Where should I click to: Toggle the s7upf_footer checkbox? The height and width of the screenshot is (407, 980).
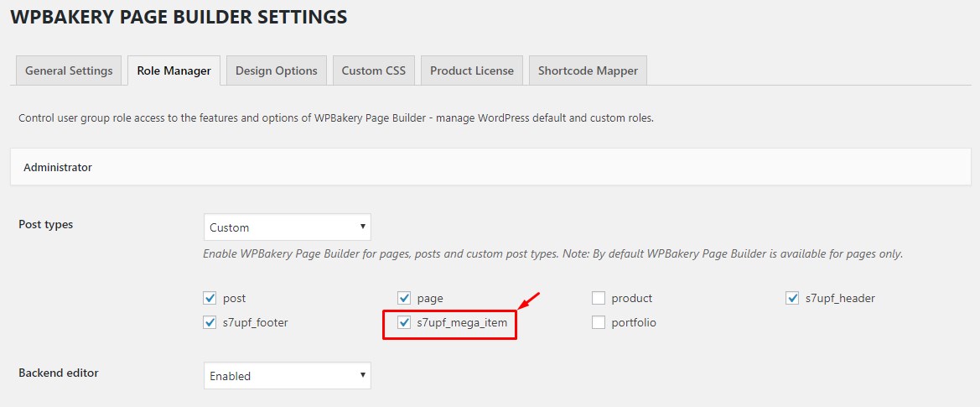(210, 322)
